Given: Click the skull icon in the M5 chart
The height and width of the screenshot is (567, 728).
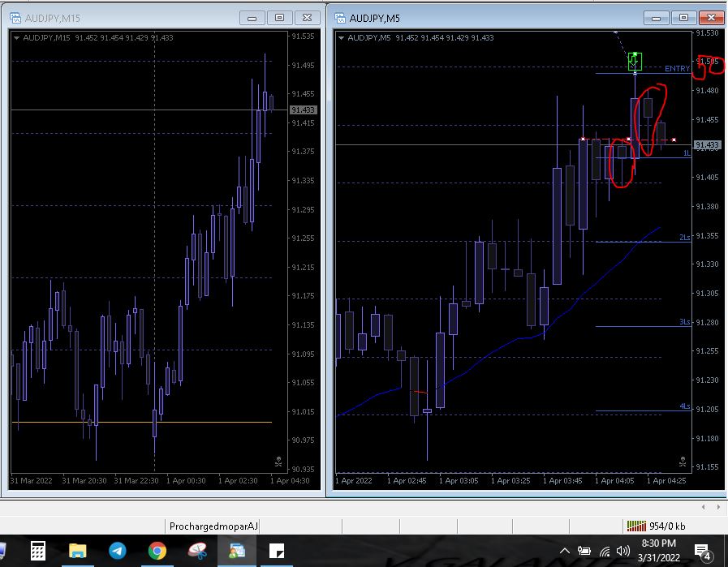Looking at the screenshot, I should [683, 462].
